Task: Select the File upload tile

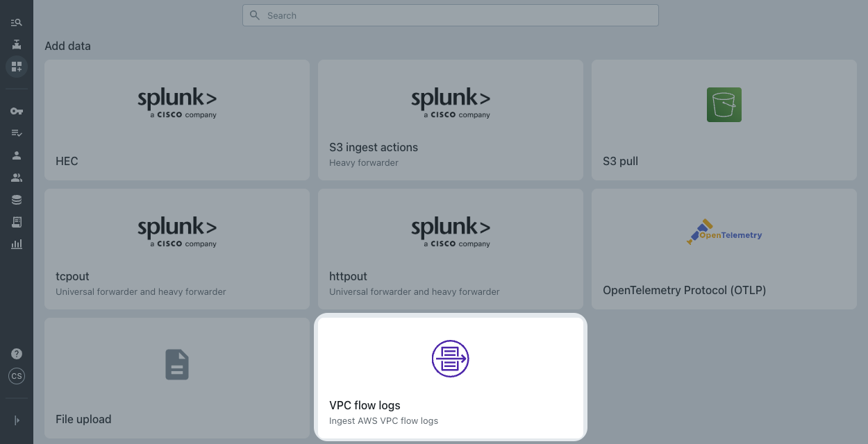Action: [x=176, y=377]
